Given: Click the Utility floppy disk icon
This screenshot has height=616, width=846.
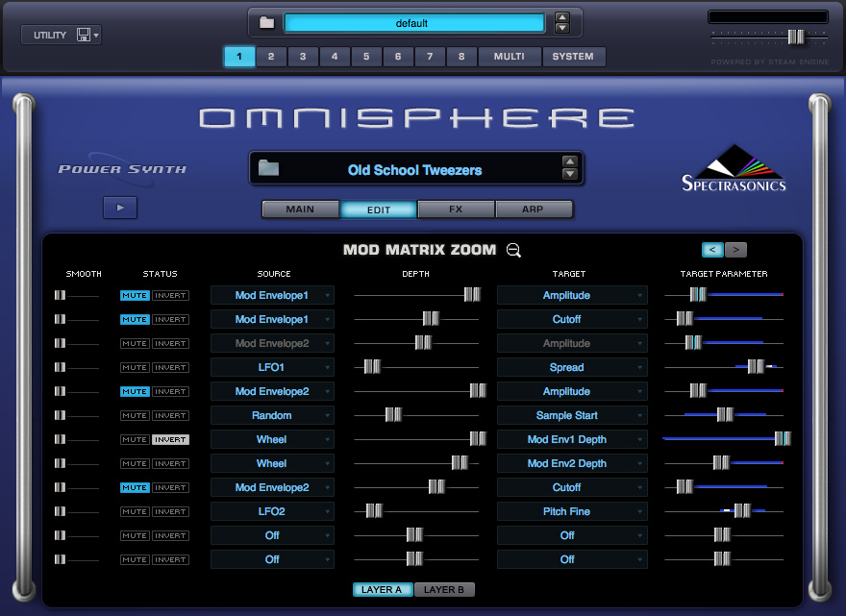Looking at the screenshot, I should (x=83, y=35).
